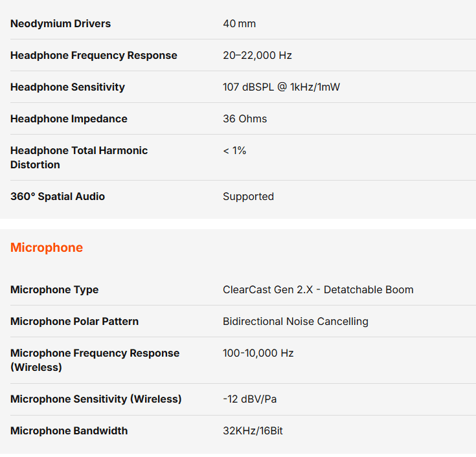This screenshot has width=476, height=457.
Task: Click the 100-10,000 Hz microphone value
Action: pos(258,353)
